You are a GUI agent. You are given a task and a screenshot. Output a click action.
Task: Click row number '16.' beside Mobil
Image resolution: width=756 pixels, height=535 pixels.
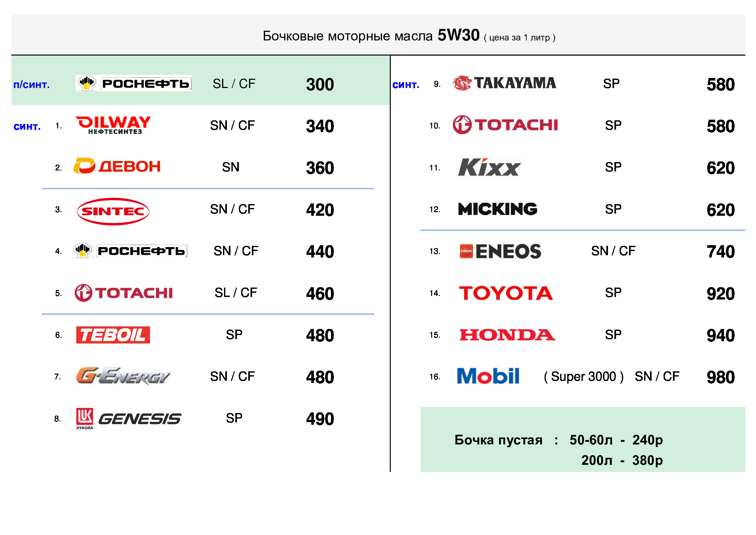pyautogui.click(x=435, y=377)
